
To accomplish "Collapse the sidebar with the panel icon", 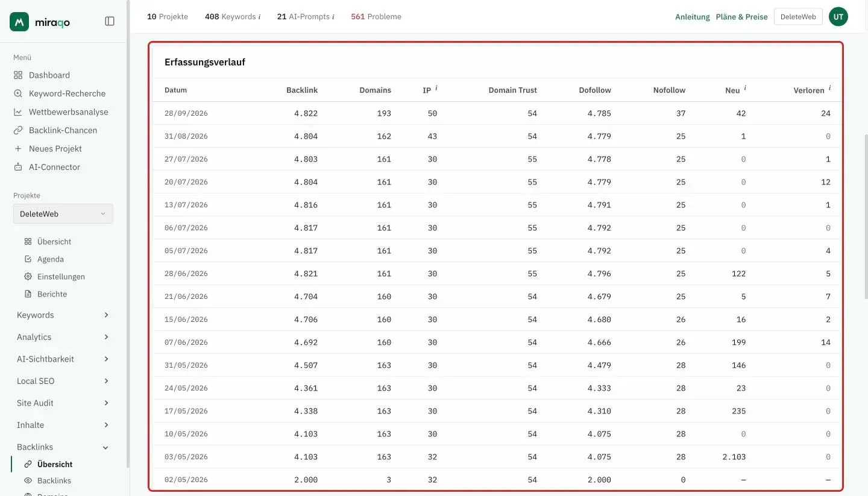I will 110,22.
